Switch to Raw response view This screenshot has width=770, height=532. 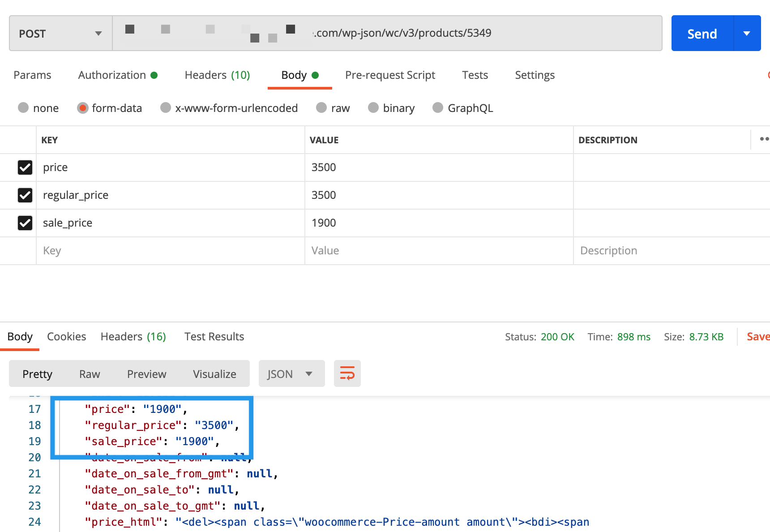90,374
